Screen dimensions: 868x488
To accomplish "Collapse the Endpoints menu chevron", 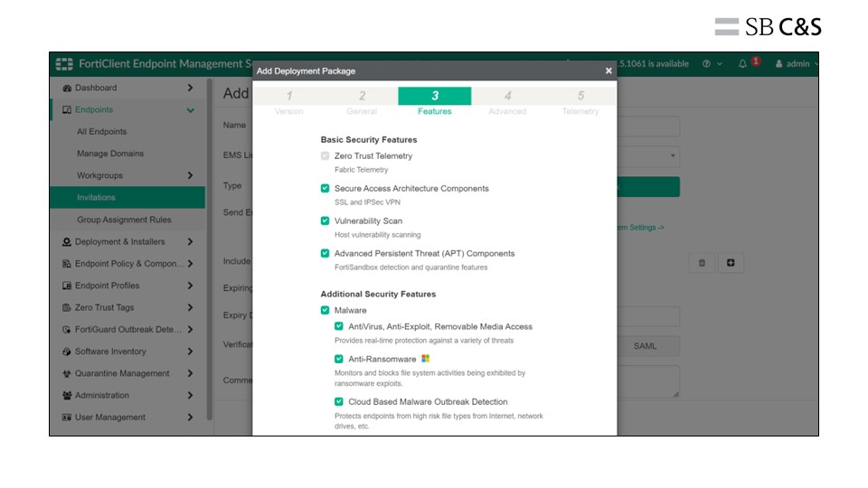I will 190,110.
